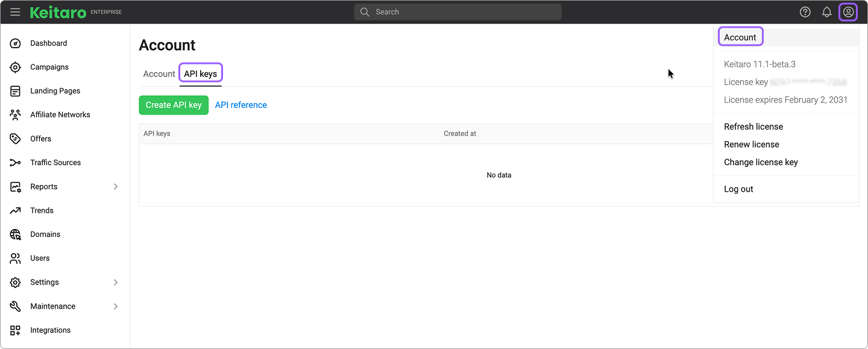Select the API keys tab
The height and width of the screenshot is (349, 868).
pos(200,74)
